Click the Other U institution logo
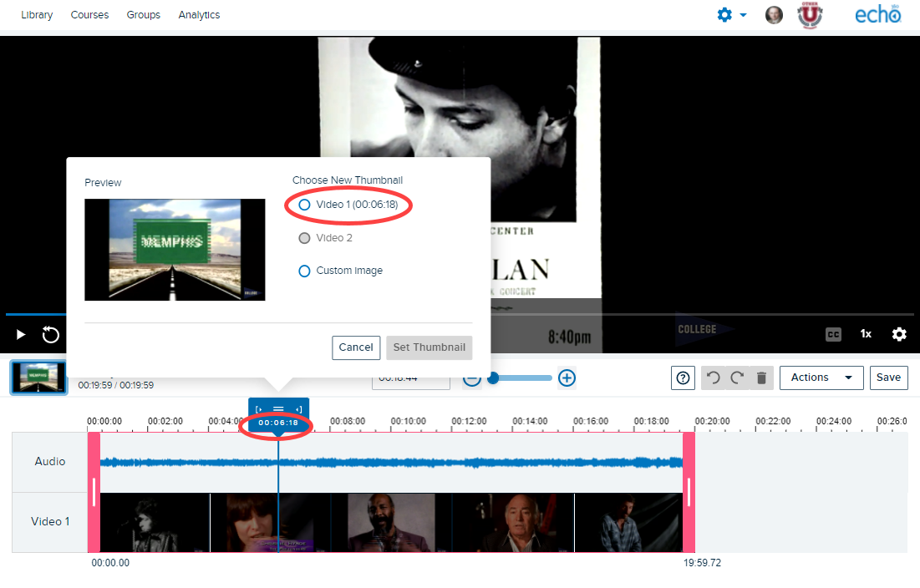 [x=810, y=15]
